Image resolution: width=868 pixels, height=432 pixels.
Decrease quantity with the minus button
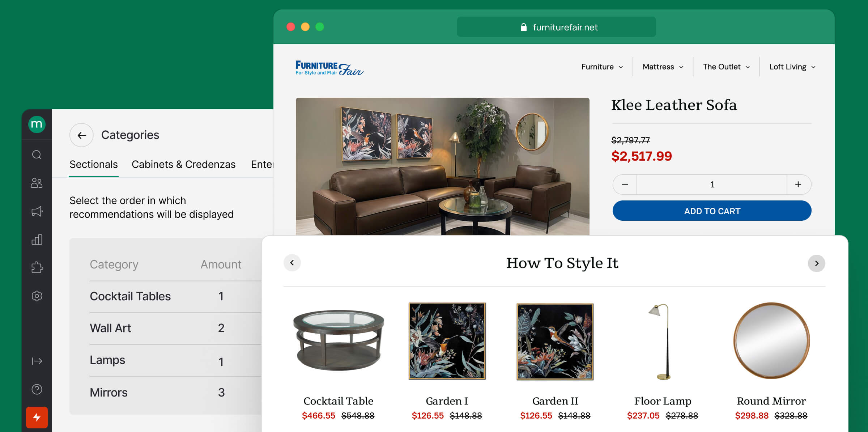625,185
